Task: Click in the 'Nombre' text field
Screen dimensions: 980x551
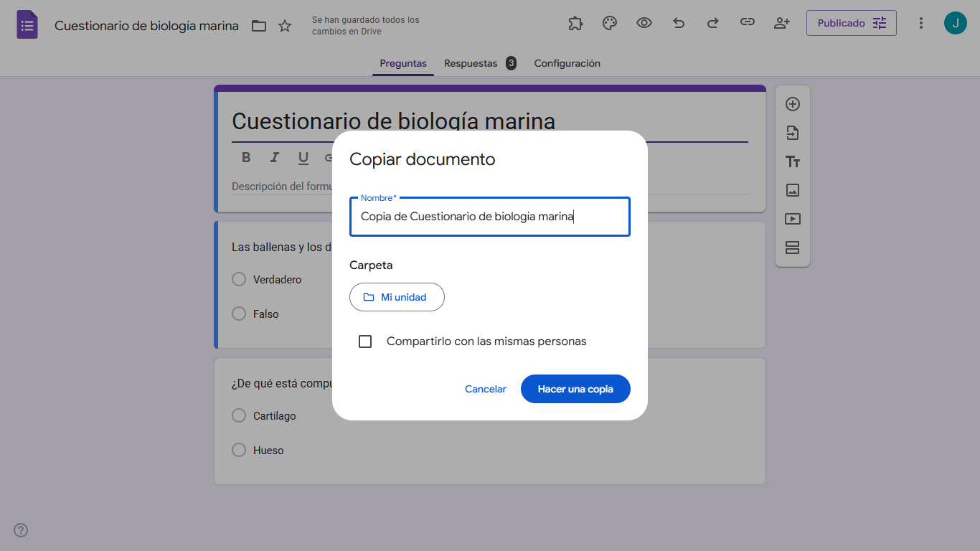Action: 489,217
